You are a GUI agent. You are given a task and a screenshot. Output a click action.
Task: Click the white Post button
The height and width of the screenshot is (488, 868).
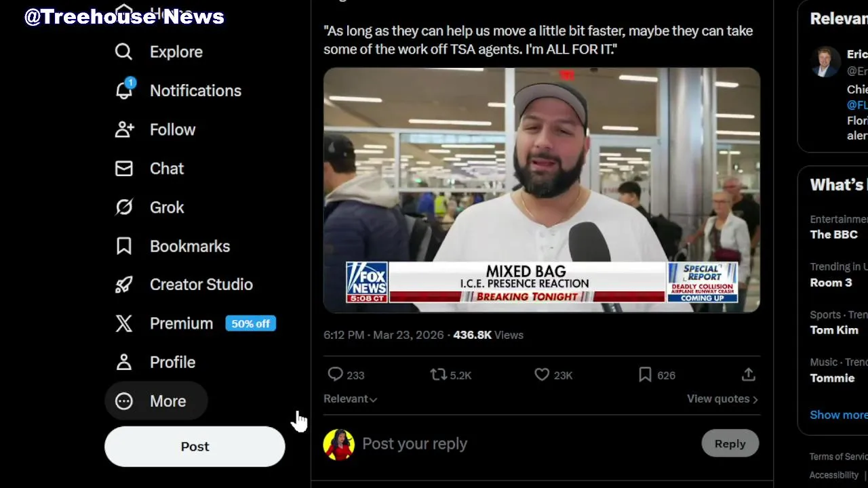195,446
